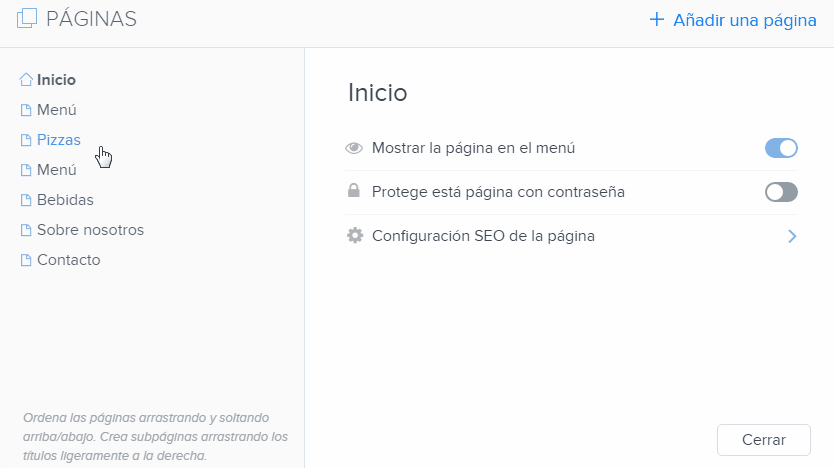
Task: Select the Pizzas page in the list
Action: 58,140
